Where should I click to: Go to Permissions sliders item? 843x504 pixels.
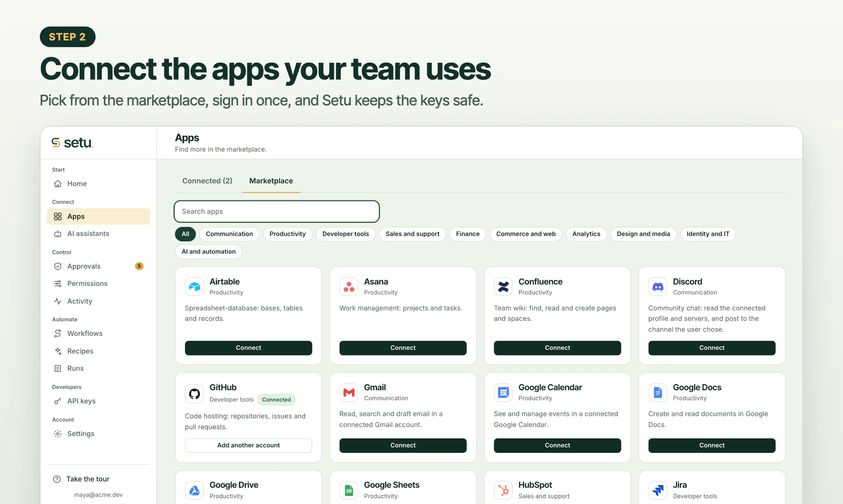point(98,283)
